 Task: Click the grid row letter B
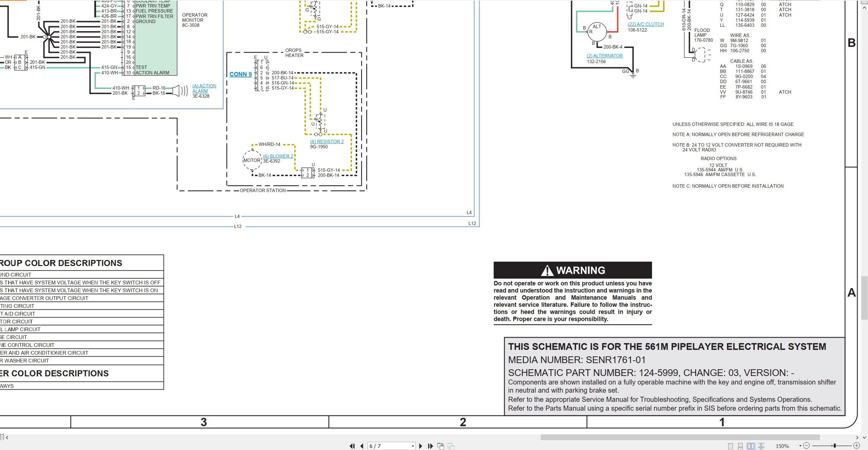[x=851, y=43]
